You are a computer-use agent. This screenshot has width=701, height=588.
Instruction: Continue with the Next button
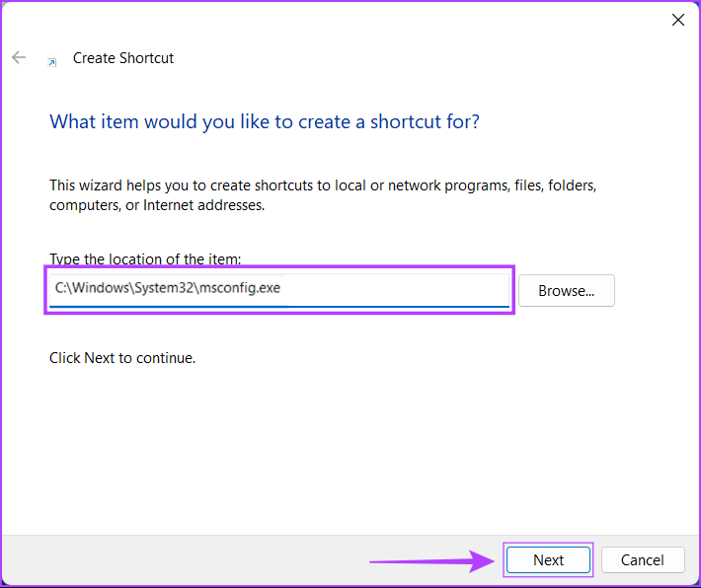point(548,559)
